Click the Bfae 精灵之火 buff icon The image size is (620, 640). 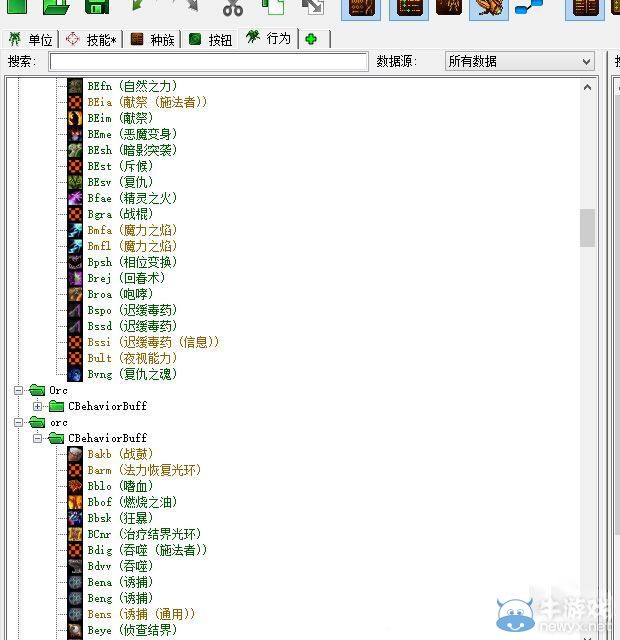(75, 198)
